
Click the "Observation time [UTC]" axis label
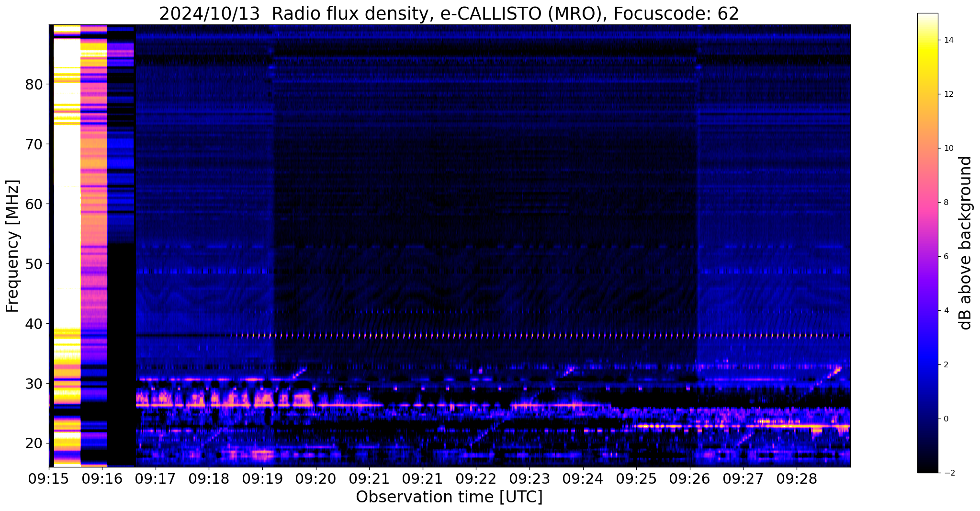[x=449, y=497]
